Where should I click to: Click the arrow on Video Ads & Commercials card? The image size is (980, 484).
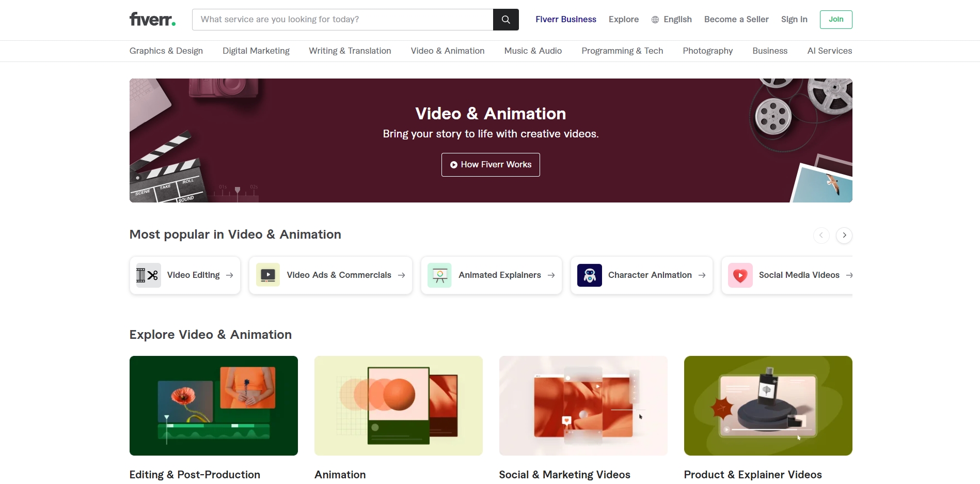pos(402,275)
